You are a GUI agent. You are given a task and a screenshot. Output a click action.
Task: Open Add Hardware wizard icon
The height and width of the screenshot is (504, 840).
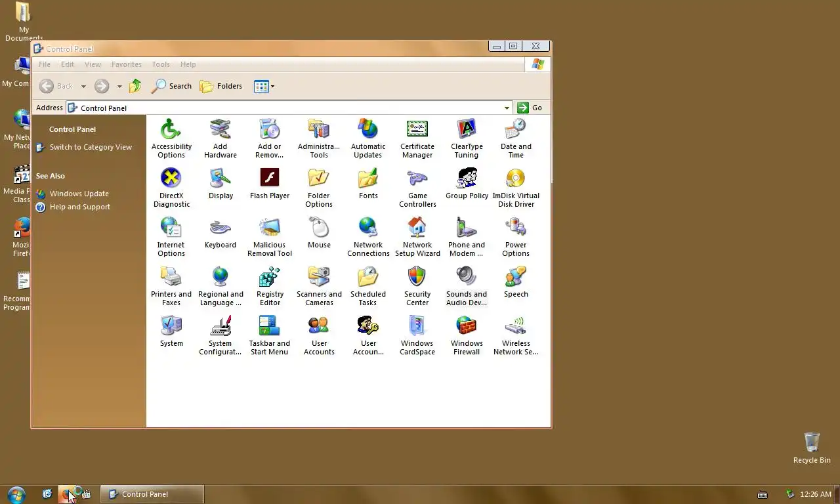point(220,138)
